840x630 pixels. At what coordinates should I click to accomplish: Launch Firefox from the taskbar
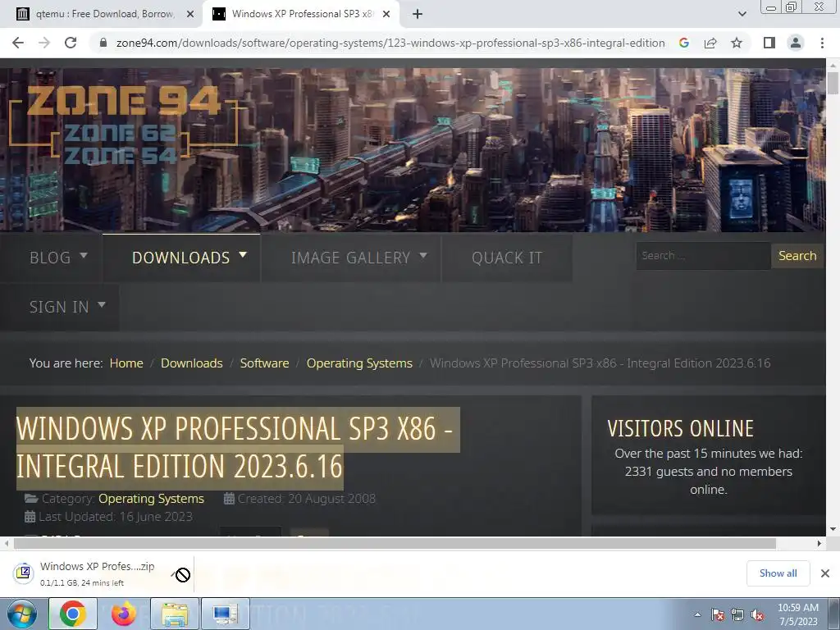(x=124, y=614)
